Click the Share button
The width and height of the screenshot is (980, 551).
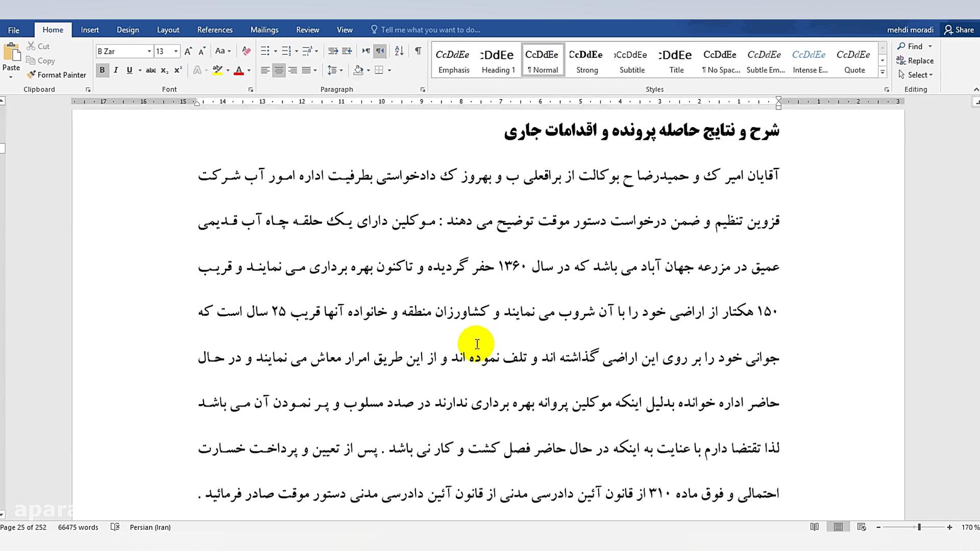click(959, 29)
